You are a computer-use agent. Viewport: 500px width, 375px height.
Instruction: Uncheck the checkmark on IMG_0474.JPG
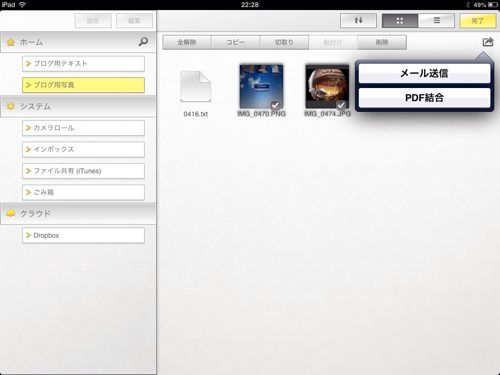point(341,105)
